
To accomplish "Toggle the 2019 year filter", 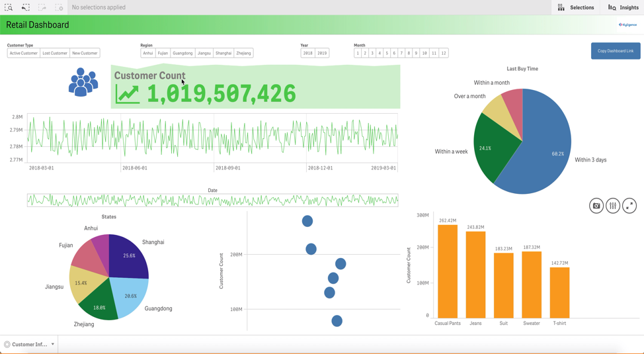I will click(x=322, y=53).
